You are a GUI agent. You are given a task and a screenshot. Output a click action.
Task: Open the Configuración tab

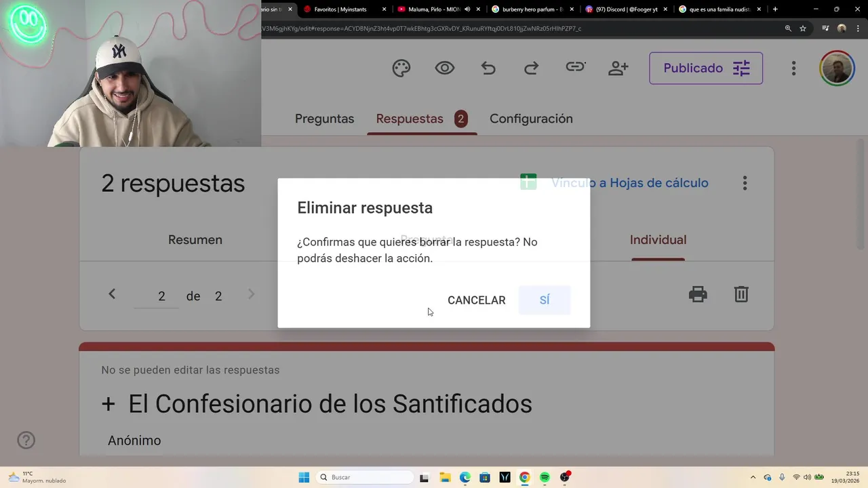(x=531, y=119)
